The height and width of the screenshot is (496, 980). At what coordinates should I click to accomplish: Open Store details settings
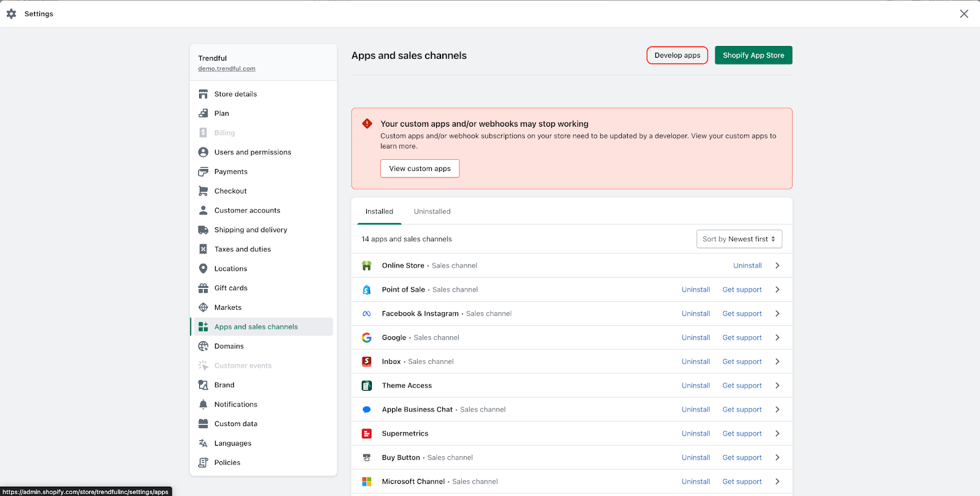click(263, 94)
